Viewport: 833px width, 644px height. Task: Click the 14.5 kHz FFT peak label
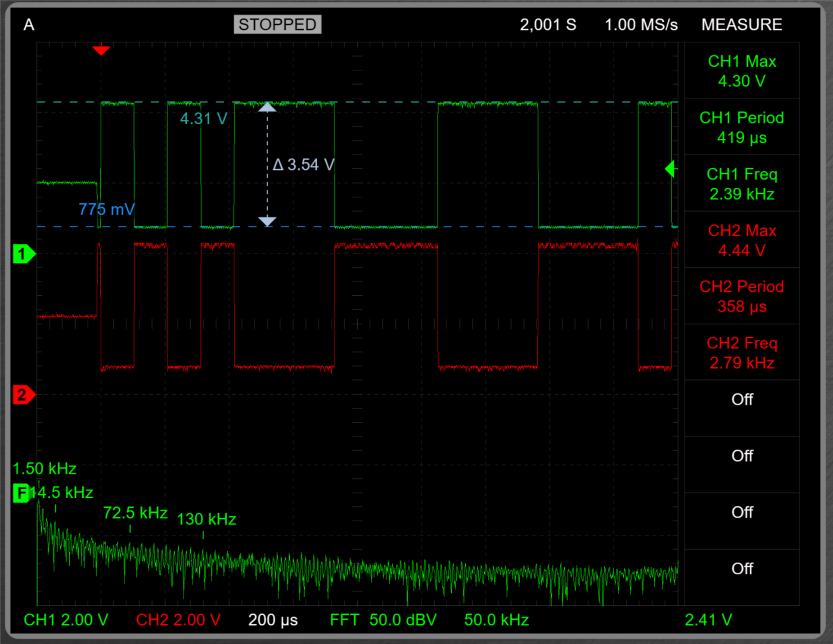(x=61, y=493)
